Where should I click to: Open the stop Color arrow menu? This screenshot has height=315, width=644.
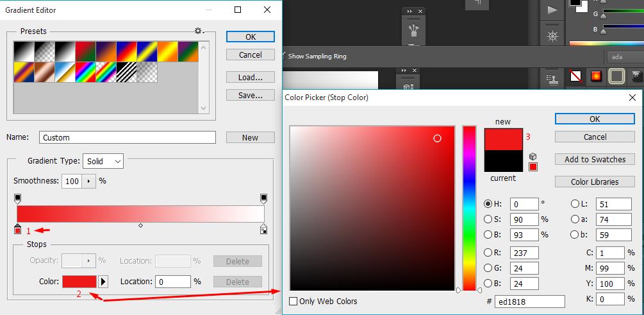(x=103, y=282)
